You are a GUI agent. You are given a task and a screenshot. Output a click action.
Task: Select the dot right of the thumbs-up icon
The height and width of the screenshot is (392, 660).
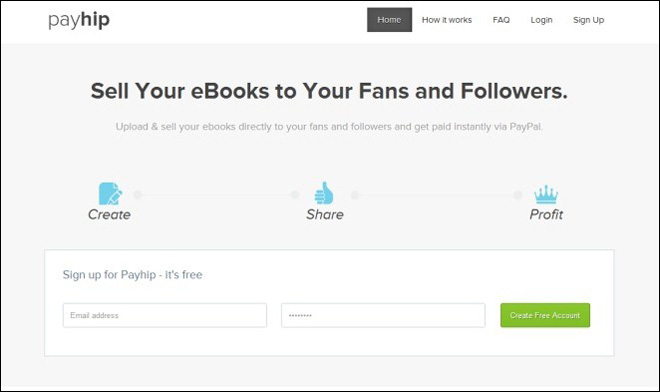click(355, 195)
